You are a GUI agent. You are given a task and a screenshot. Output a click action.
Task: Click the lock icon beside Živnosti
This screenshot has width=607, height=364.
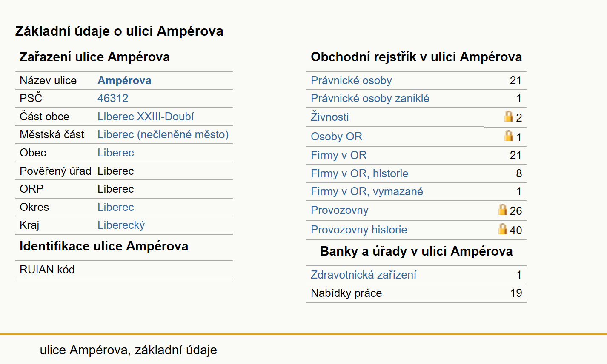click(x=509, y=116)
